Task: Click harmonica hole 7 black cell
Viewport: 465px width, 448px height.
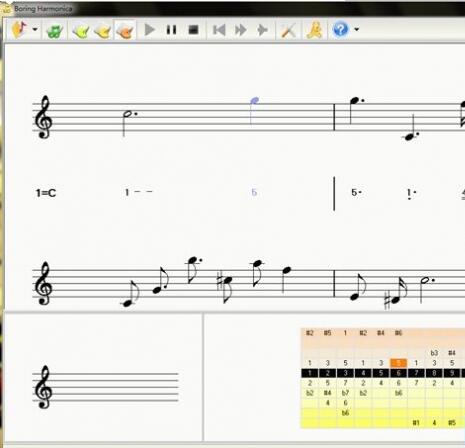Action: [416, 373]
